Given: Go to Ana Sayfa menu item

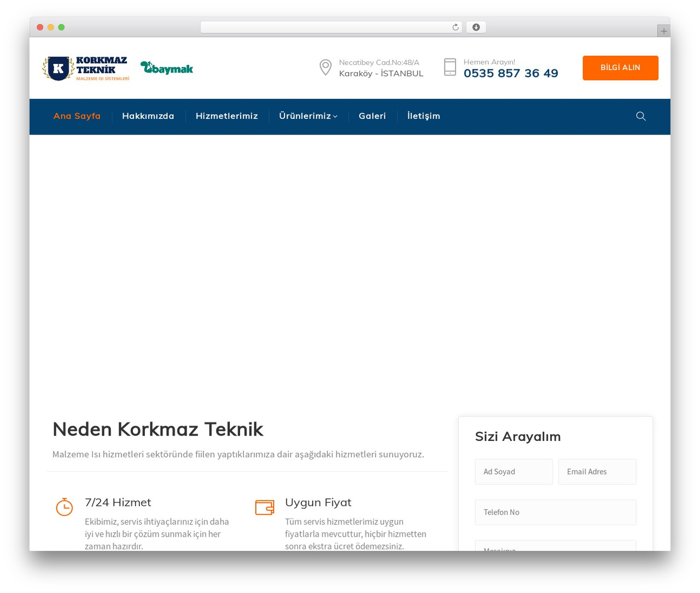Looking at the screenshot, I should pyautogui.click(x=77, y=116).
